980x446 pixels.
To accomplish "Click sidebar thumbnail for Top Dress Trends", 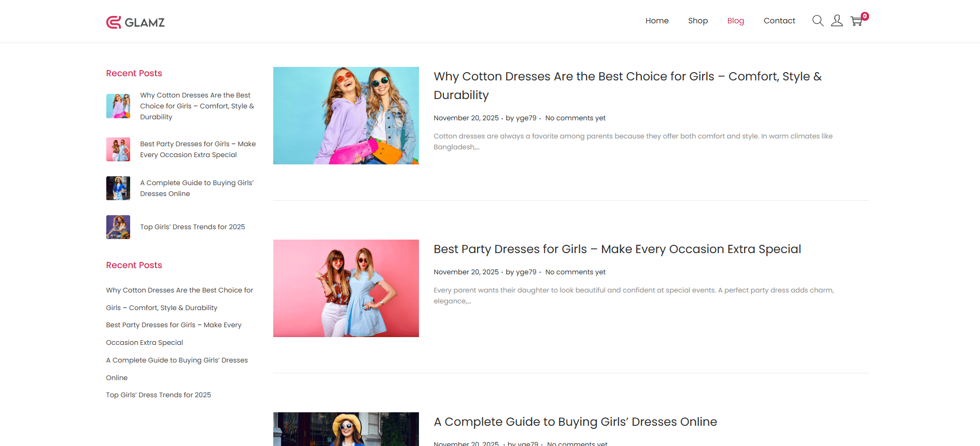I will pos(118,227).
